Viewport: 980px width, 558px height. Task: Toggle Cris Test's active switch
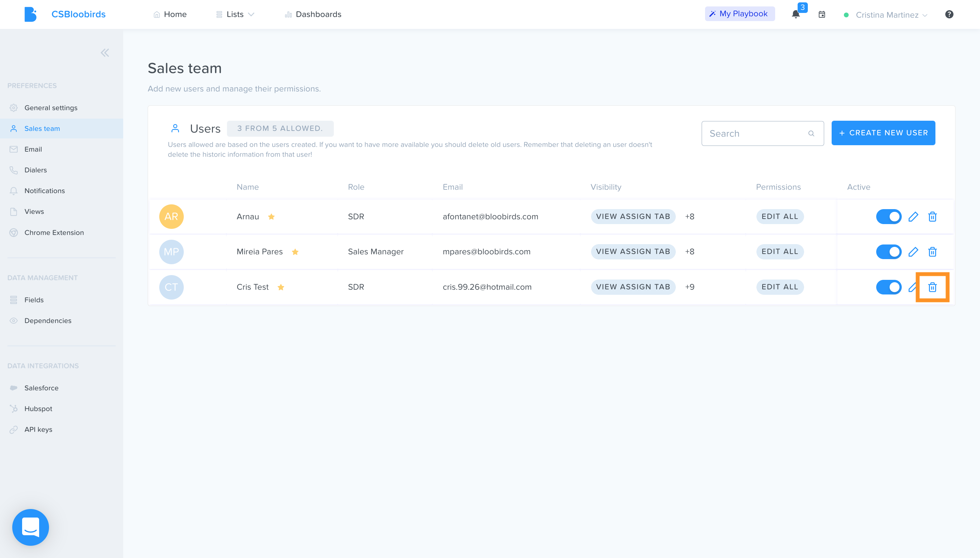point(889,287)
